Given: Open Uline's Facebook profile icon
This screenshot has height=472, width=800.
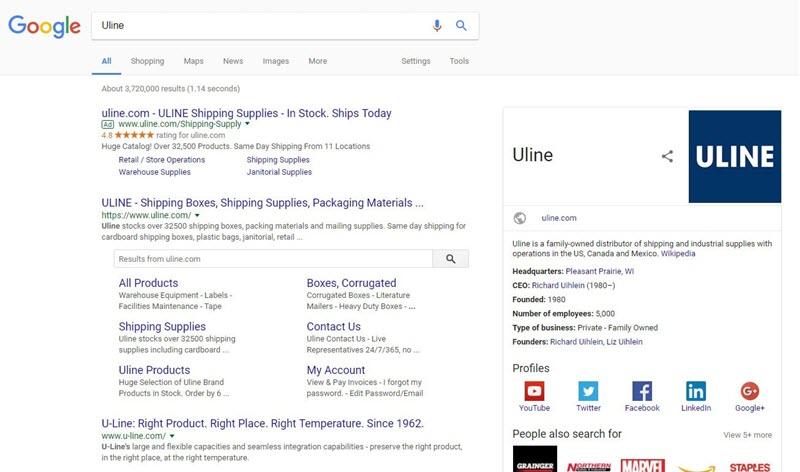Looking at the screenshot, I should [642, 391].
